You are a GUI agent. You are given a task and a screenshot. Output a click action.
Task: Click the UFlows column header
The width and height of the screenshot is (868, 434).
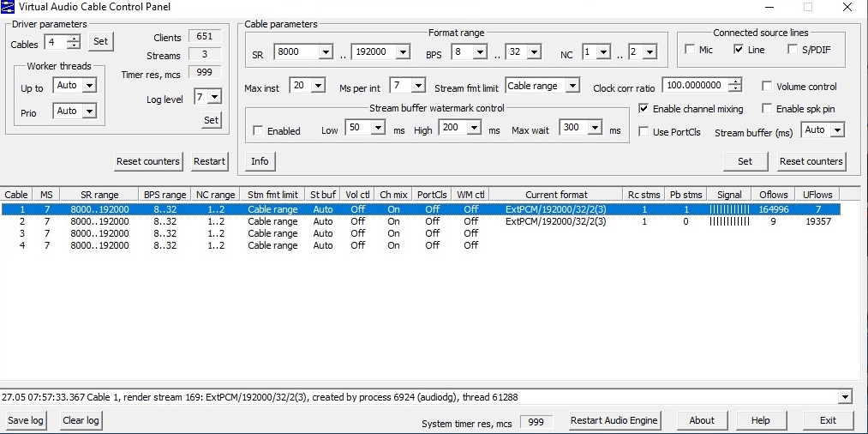coord(817,195)
